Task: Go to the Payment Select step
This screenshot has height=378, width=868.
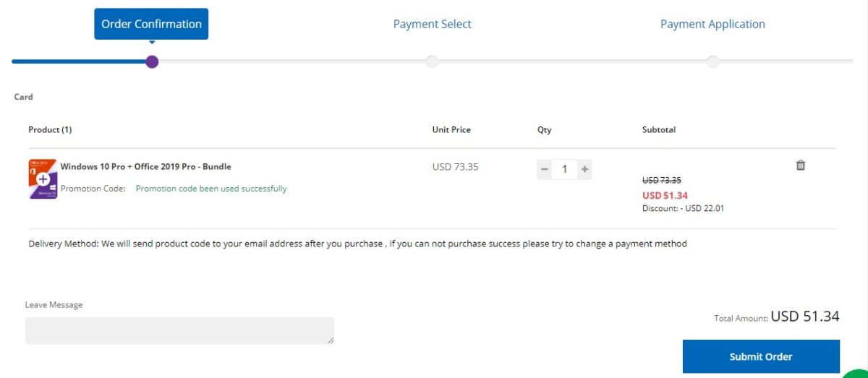Action: [432, 24]
